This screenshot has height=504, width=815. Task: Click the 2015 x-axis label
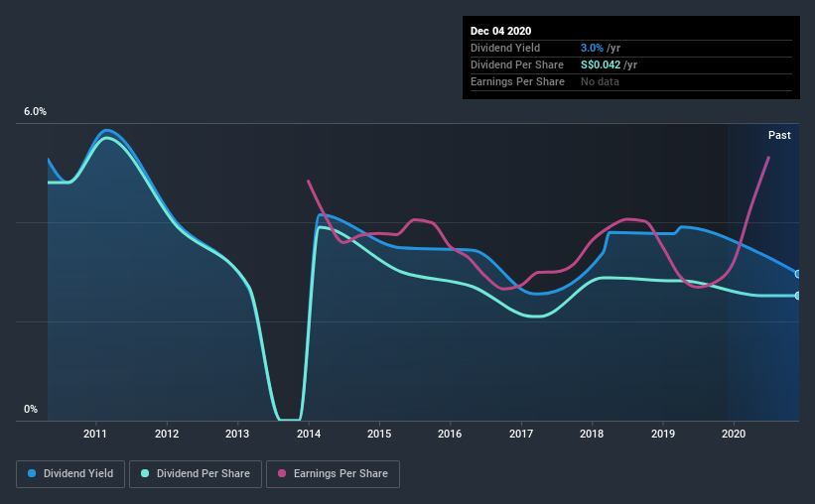coord(379,434)
